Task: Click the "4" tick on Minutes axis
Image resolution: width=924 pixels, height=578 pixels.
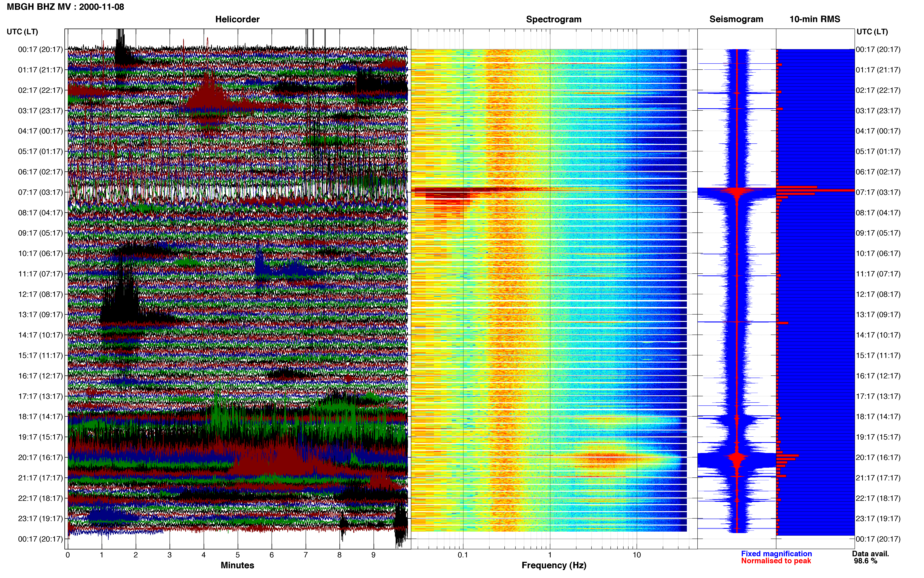Action: coord(204,555)
